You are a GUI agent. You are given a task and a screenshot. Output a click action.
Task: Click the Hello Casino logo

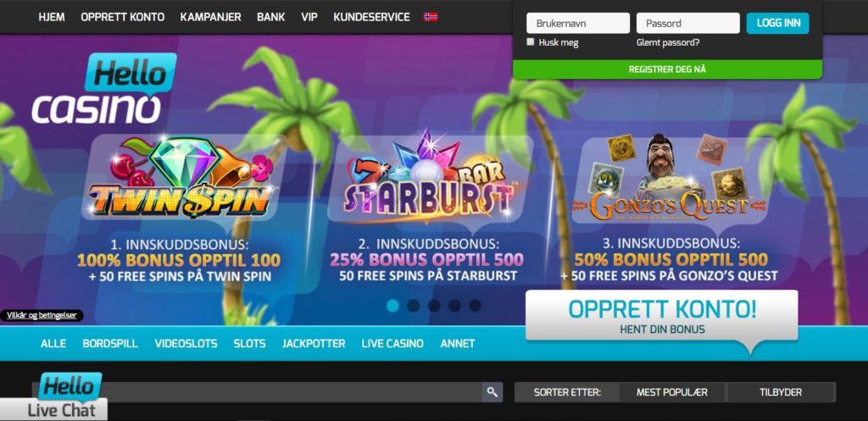coord(104,88)
